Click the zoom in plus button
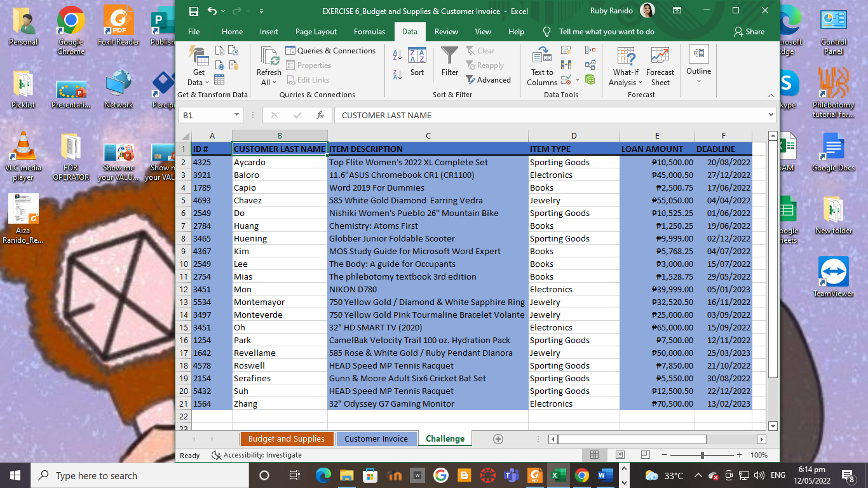The height and width of the screenshot is (488, 868). [x=739, y=455]
